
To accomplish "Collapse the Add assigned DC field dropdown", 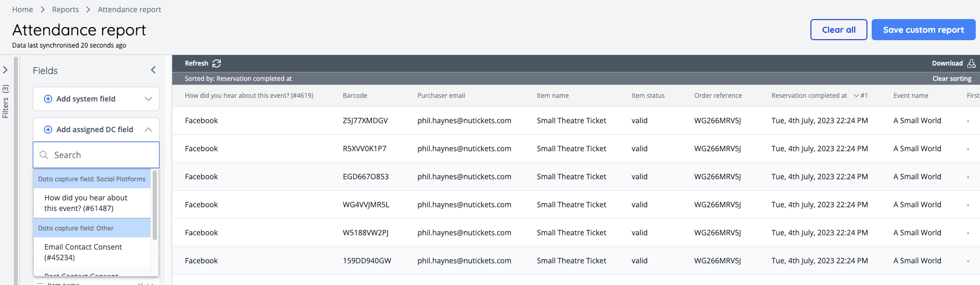I will coord(148,130).
